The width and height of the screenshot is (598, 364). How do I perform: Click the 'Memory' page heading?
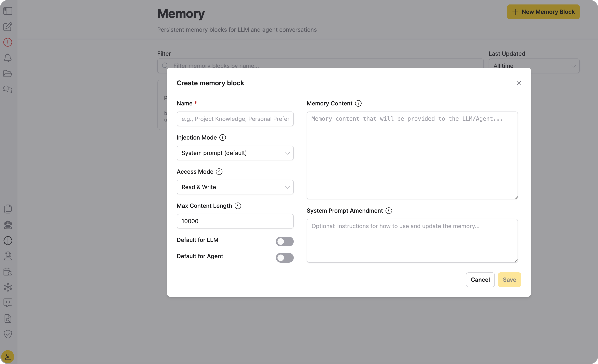(181, 13)
